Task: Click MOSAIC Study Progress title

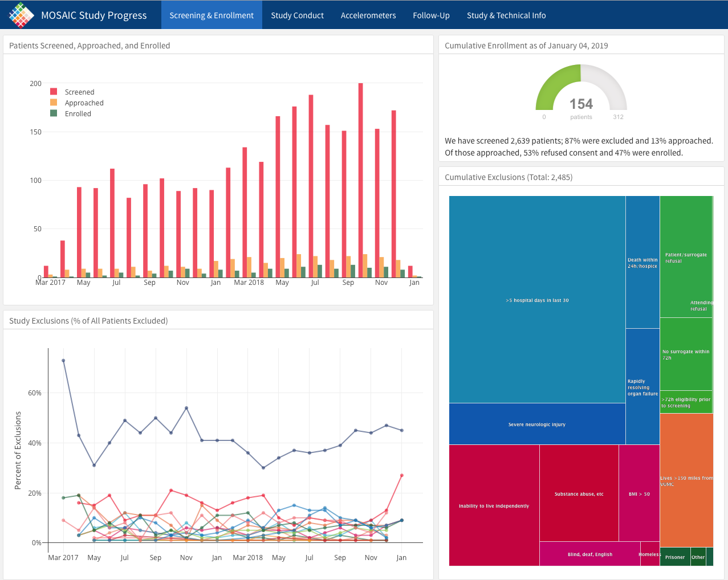Action: point(94,15)
